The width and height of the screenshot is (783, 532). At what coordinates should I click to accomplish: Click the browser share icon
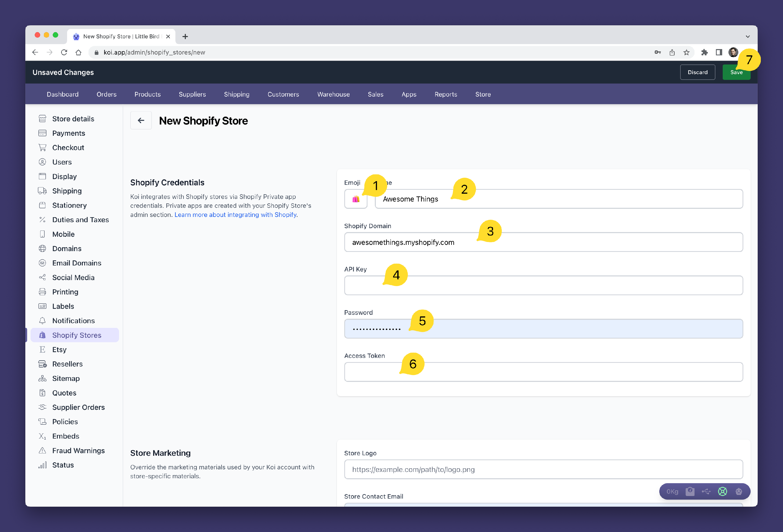pyautogui.click(x=672, y=52)
